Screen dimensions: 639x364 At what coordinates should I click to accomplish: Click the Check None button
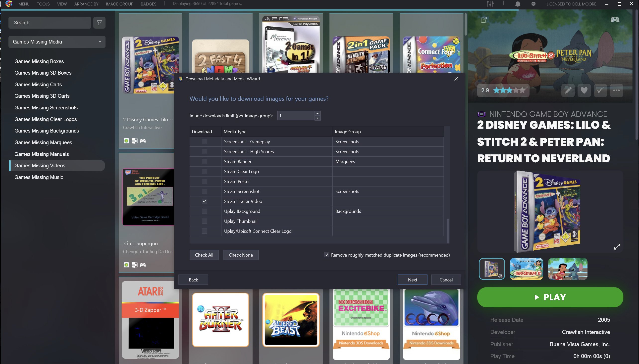coord(241,255)
